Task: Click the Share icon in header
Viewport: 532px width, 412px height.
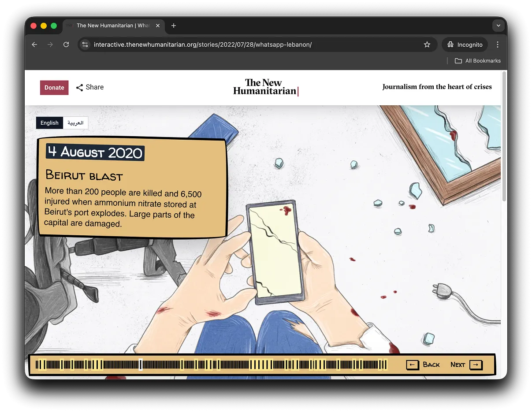Action: 80,88
